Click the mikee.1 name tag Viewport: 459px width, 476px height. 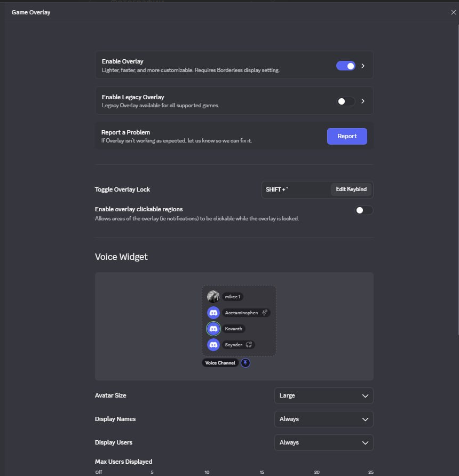[233, 297]
